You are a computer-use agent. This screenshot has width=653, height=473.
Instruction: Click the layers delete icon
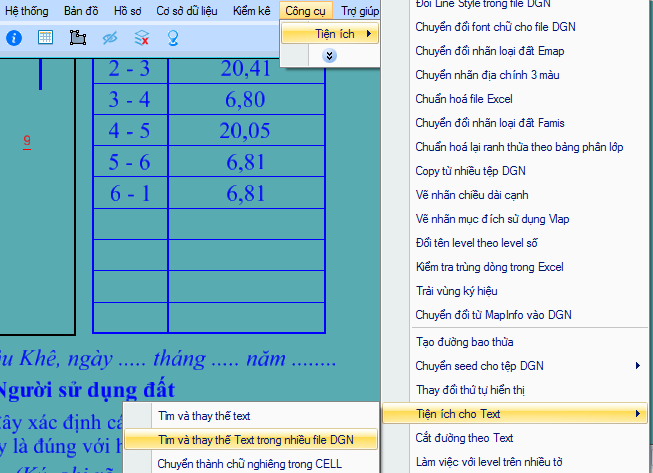(x=142, y=38)
